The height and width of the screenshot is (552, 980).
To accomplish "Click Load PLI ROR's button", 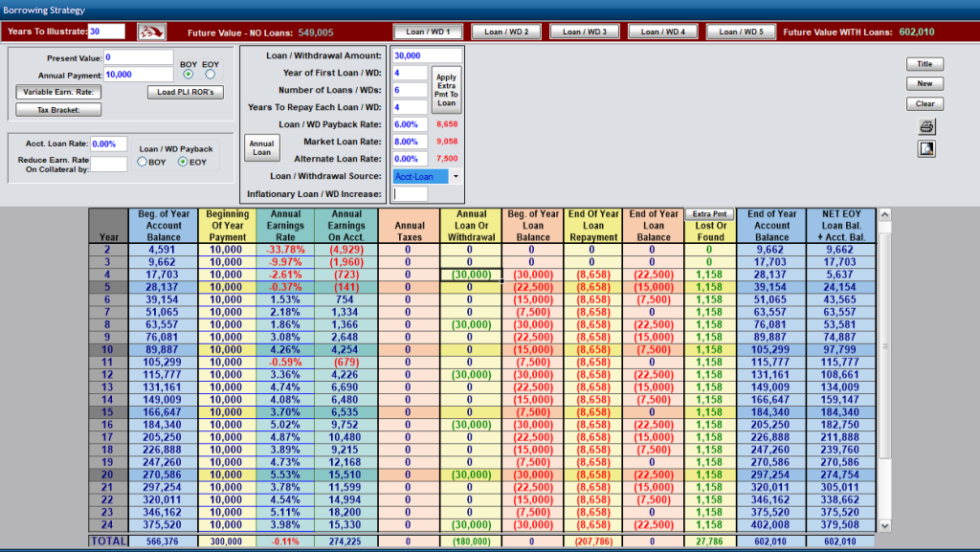I will point(186,92).
